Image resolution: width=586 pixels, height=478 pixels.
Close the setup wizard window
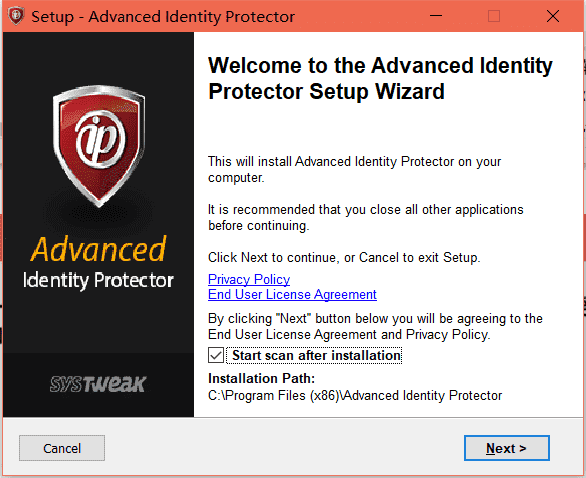tap(553, 16)
